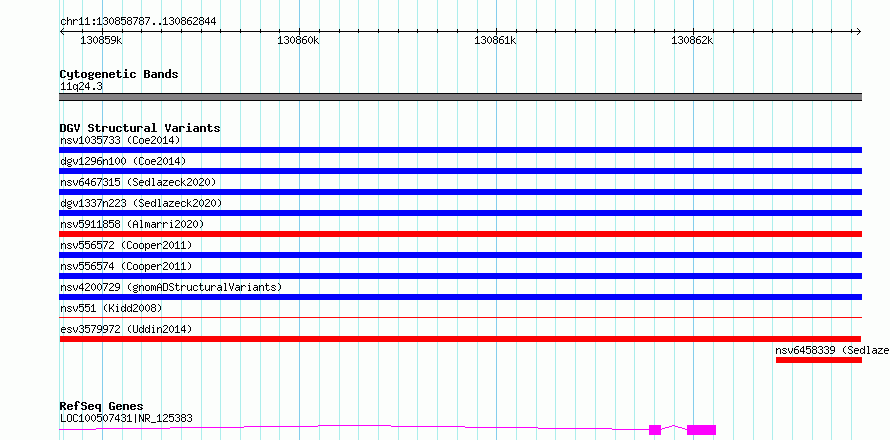Click the blue bar under nsv556572
890x440 pixels.
(460, 255)
